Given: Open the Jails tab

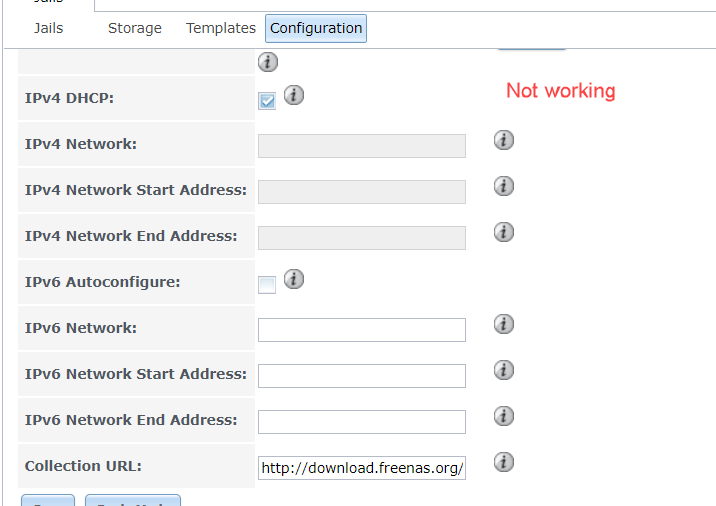Looking at the screenshot, I should (x=48, y=28).
